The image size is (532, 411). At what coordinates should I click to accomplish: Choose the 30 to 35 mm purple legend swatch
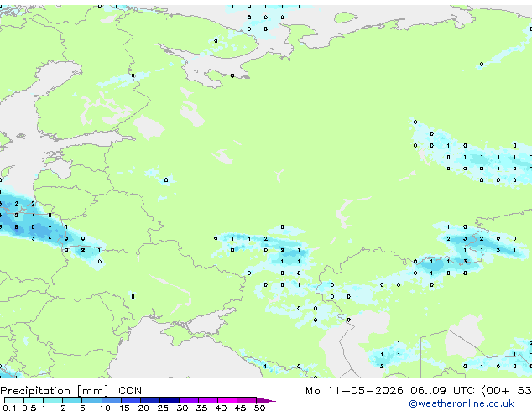click(x=189, y=400)
